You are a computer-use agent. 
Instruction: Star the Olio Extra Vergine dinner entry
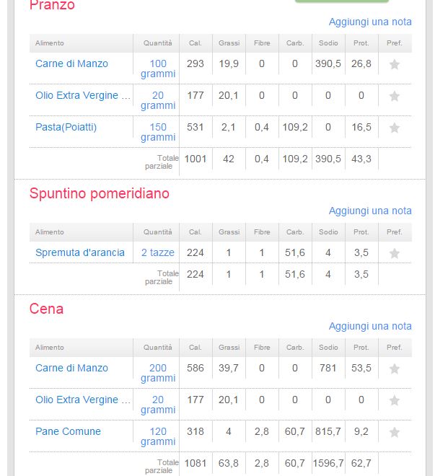click(394, 400)
